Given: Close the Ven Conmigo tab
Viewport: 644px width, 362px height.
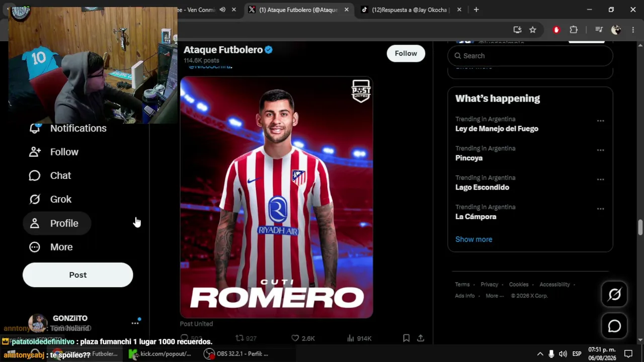Looking at the screenshot, I should click(233, 10).
